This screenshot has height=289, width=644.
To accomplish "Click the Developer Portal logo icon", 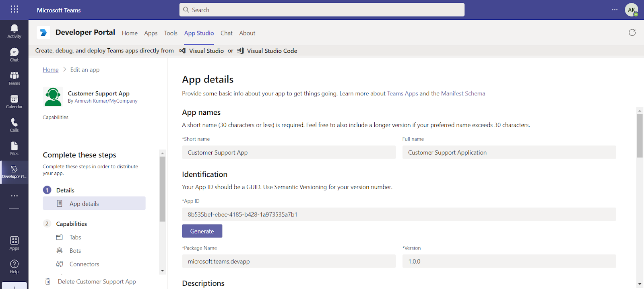I will point(43,33).
